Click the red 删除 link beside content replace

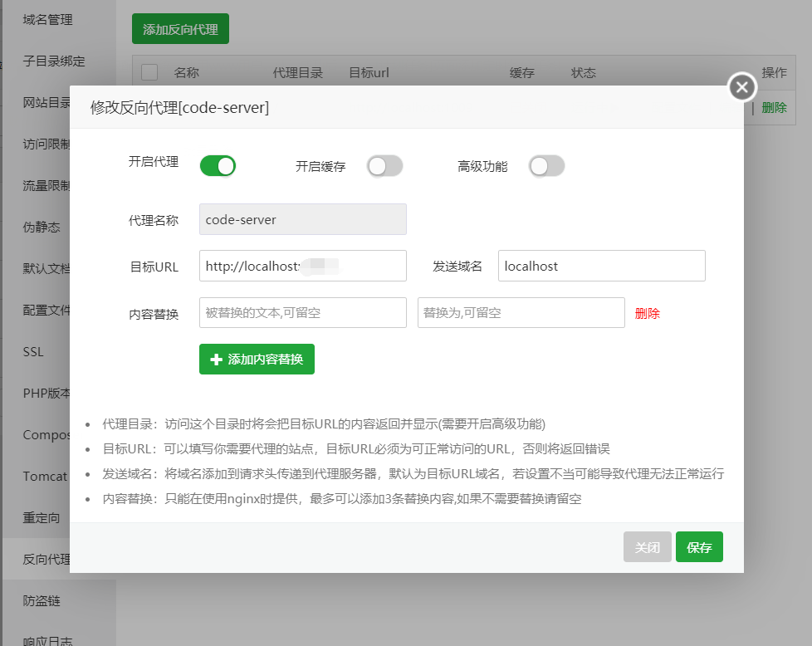pos(648,313)
